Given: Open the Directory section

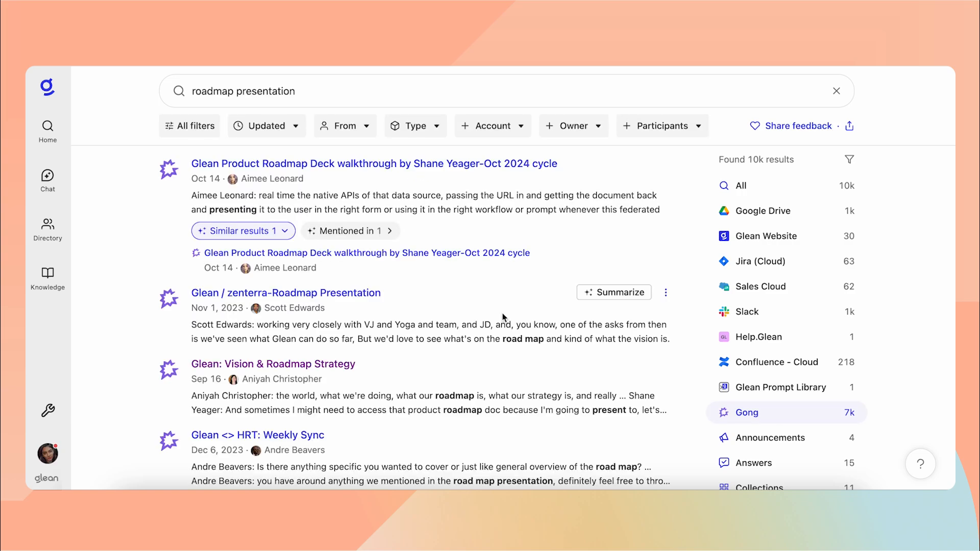Looking at the screenshot, I should pyautogui.click(x=47, y=229).
